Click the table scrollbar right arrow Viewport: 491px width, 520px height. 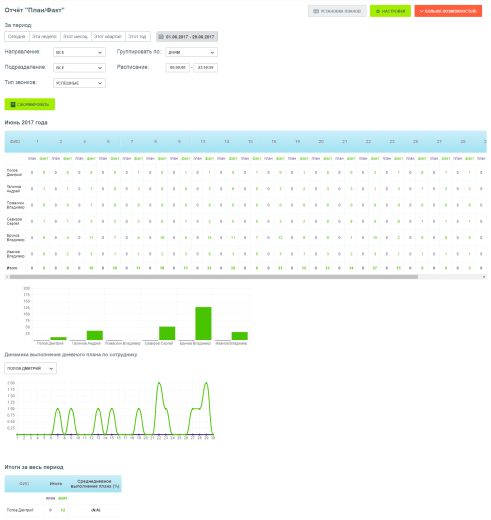click(484, 277)
